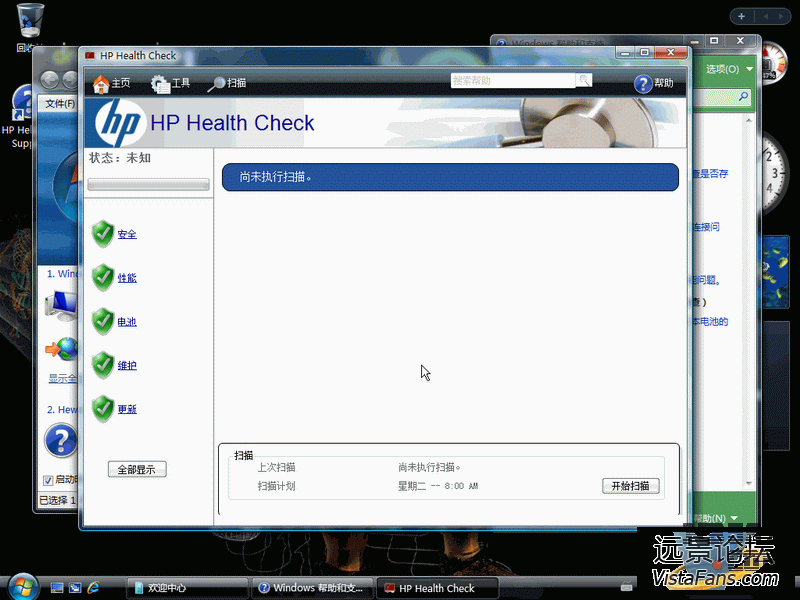
Task: Click the Show Desktop quick launch icon
Action: click(57, 588)
